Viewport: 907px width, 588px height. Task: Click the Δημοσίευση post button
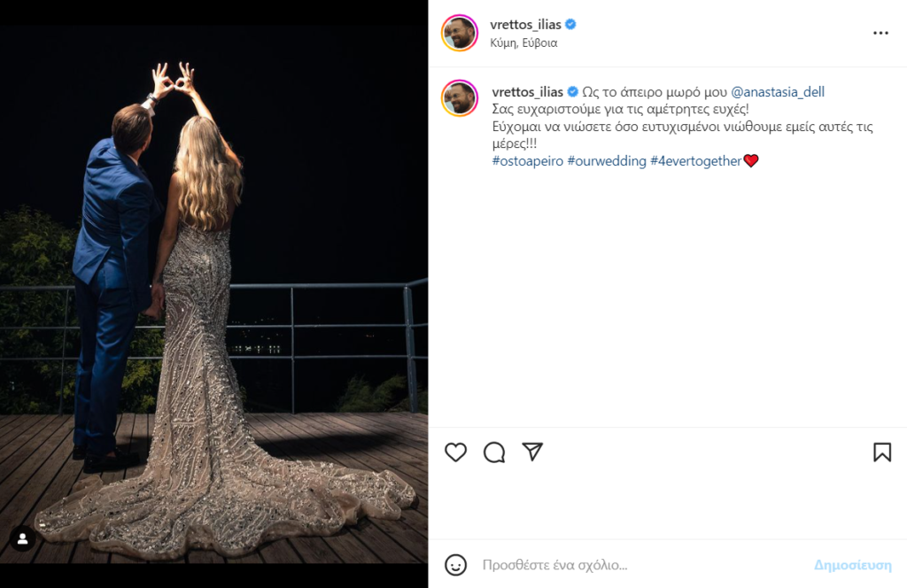853,565
